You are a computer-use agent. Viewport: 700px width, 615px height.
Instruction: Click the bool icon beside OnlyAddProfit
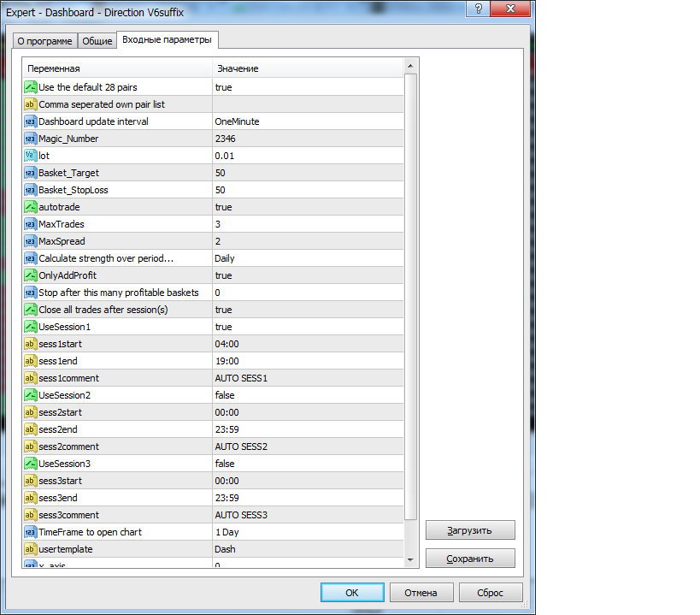pos(31,275)
